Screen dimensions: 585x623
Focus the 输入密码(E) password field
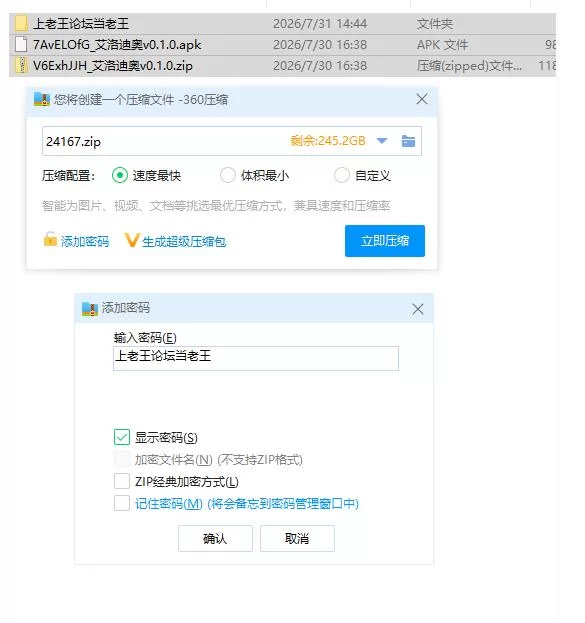[x=256, y=358]
